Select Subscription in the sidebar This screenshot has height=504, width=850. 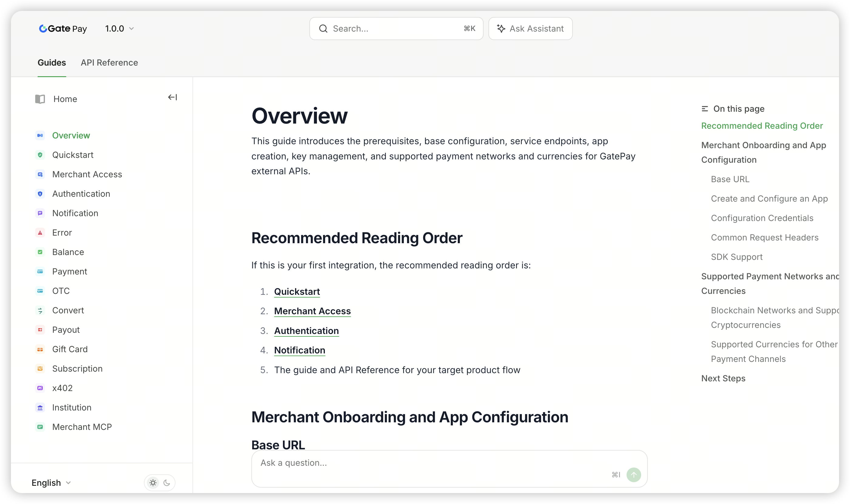tap(77, 369)
